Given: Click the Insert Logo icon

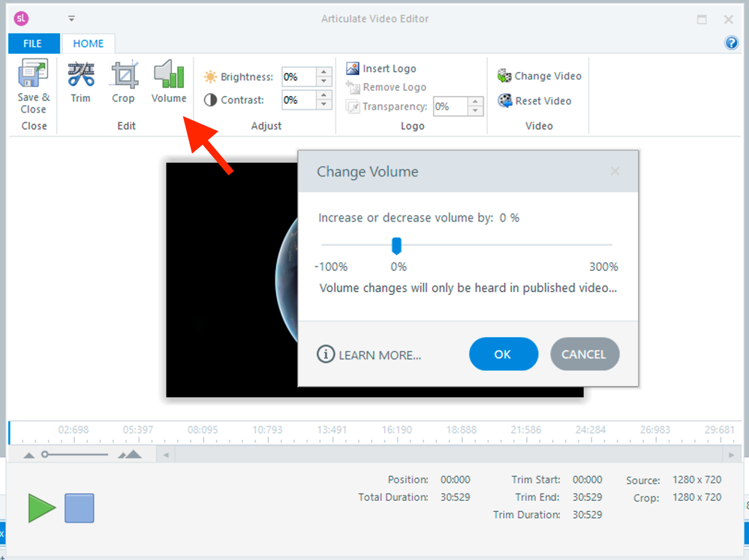Looking at the screenshot, I should tap(353, 68).
